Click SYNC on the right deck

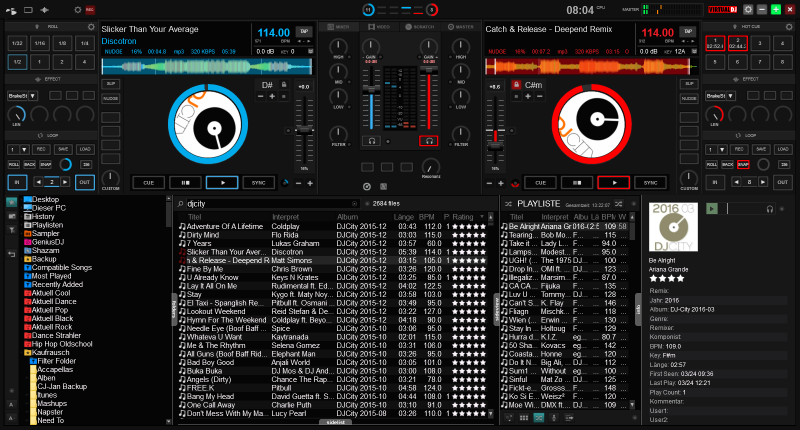[x=650, y=183]
